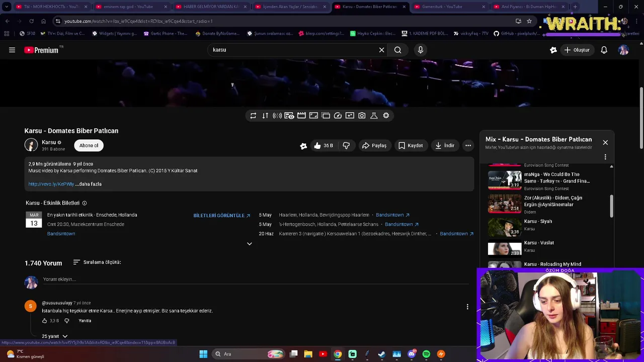This screenshot has width=644, height=362.
Task: Open Gartic Phone bookmark
Action: pyautogui.click(x=165, y=33)
